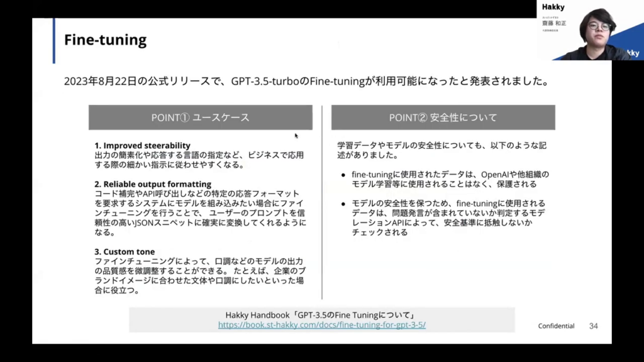Screen dimensions: 644x362
Task: Click the vertical divider between the two columns
Action: point(322,201)
